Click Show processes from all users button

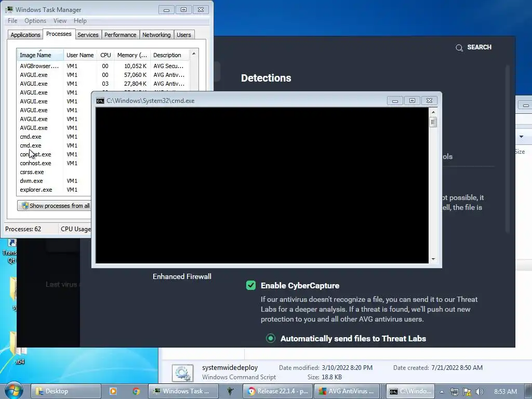54,206
